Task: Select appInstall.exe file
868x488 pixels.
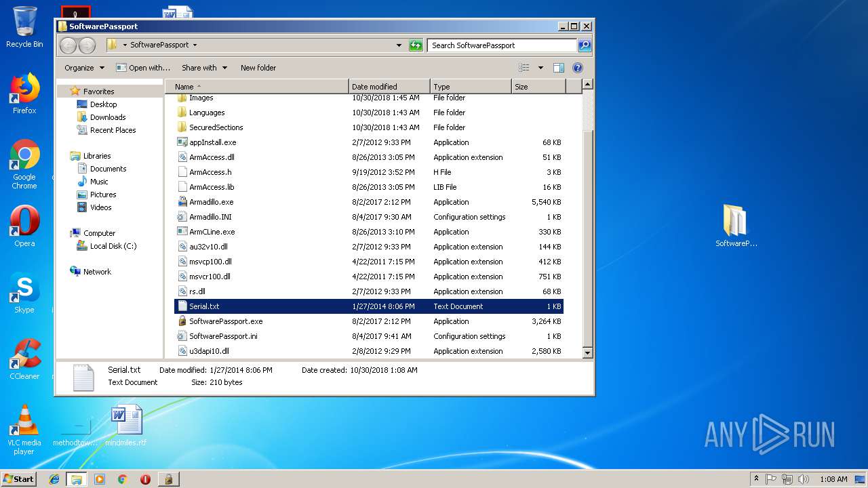Action: click(x=369, y=142)
